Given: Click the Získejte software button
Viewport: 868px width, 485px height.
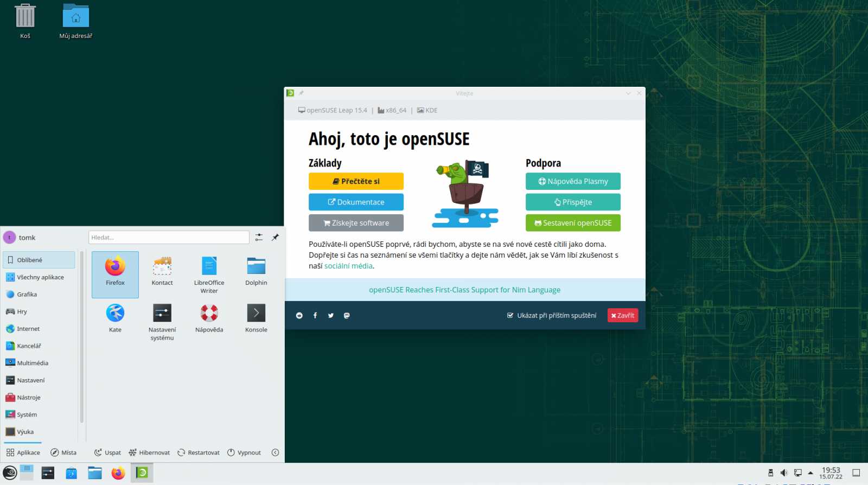Looking at the screenshot, I should click(x=356, y=223).
